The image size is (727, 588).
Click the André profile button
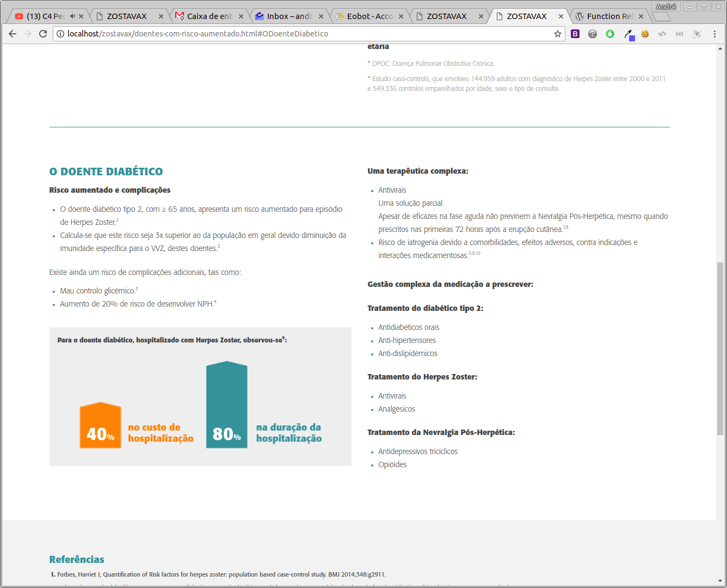(x=666, y=7)
